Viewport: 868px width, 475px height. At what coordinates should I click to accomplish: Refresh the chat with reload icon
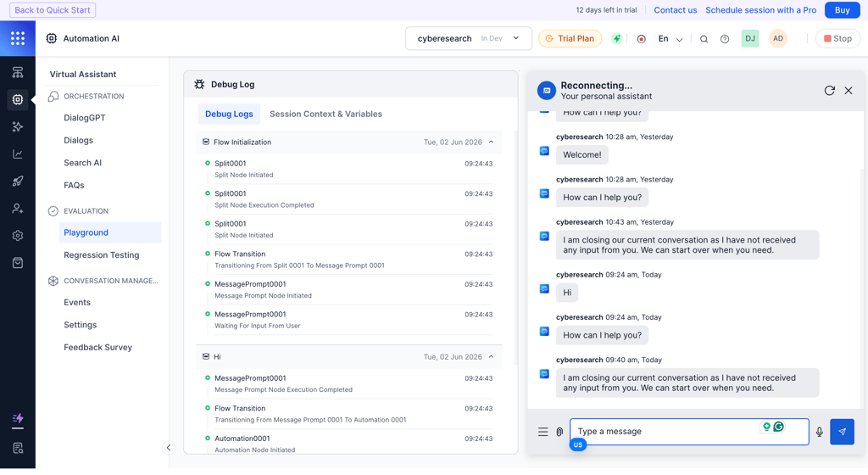[x=829, y=90]
